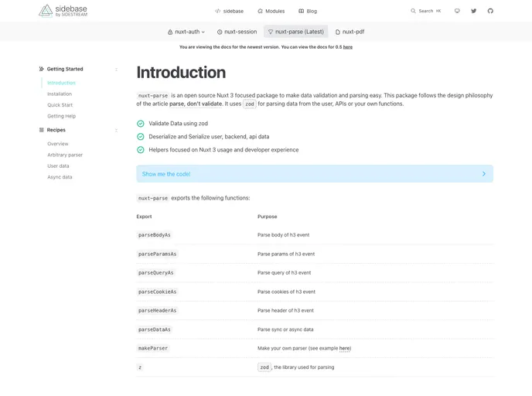This screenshot has width=532, height=396.
Task: Expand the Show me the code! chevron
Action: click(x=484, y=174)
